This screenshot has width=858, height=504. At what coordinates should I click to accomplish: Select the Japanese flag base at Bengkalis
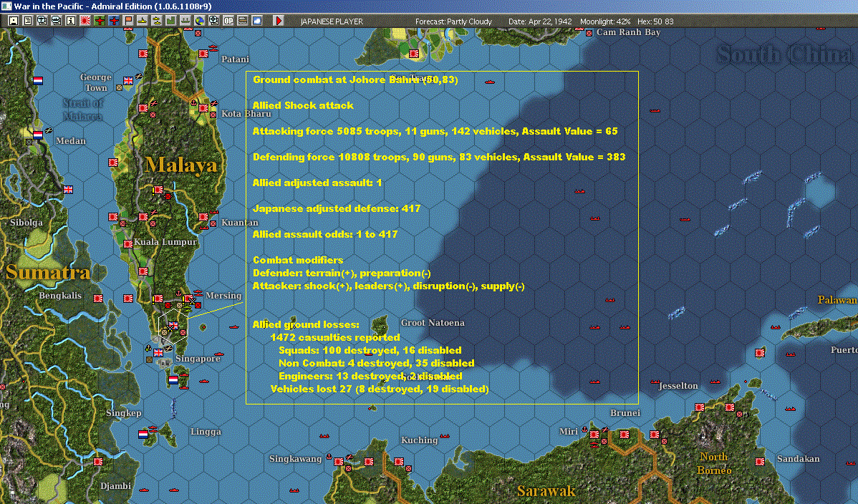pyautogui.click(x=98, y=299)
